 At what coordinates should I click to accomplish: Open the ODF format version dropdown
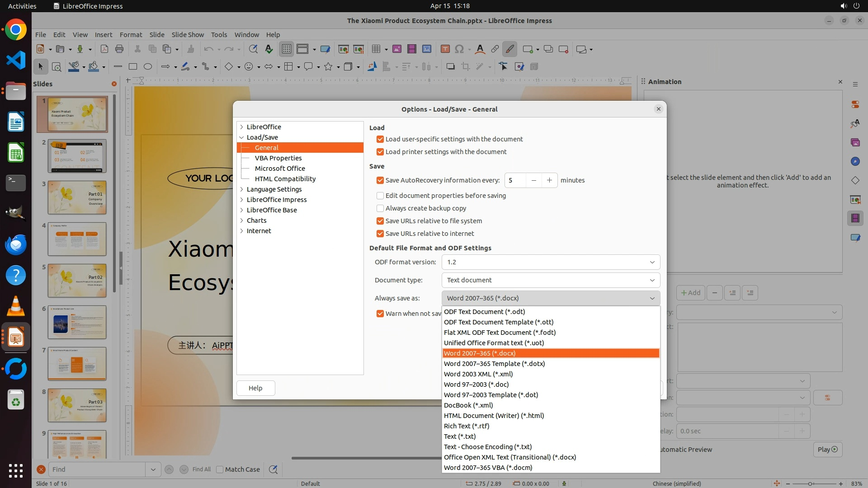pos(550,262)
